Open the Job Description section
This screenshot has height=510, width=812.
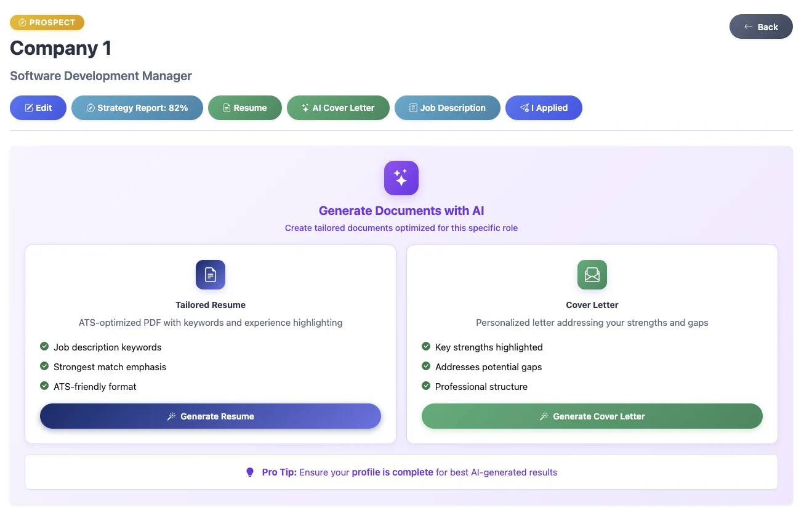coord(448,108)
